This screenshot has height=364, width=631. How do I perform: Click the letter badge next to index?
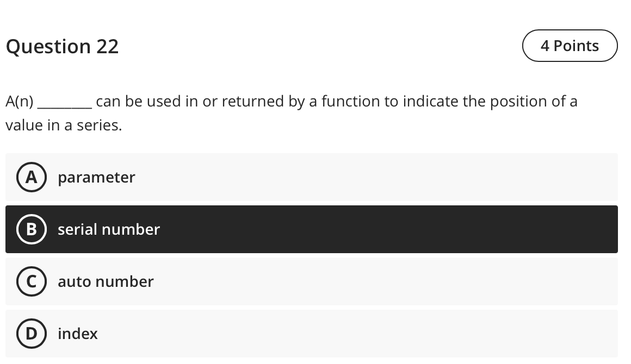point(31,334)
